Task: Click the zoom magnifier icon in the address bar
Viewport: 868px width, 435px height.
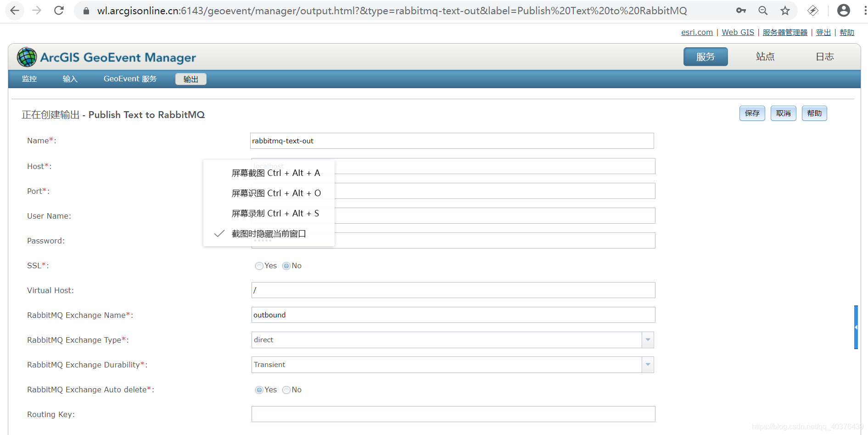Action: pos(763,10)
